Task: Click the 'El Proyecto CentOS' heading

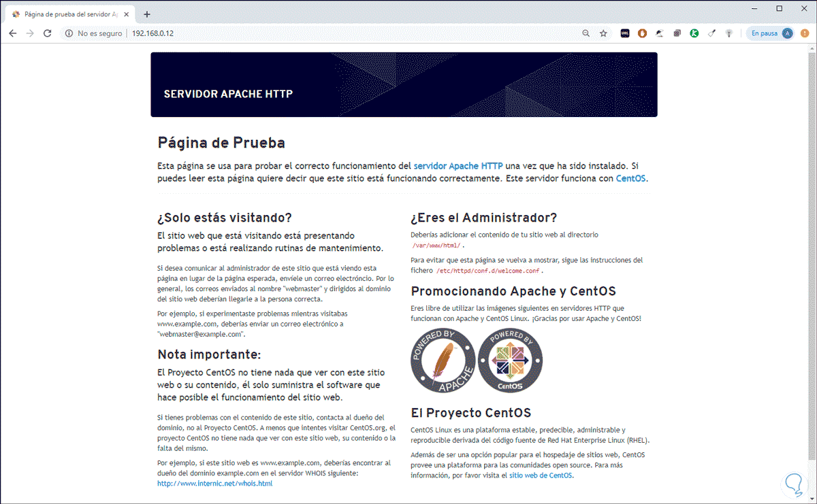Action: click(470, 413)
